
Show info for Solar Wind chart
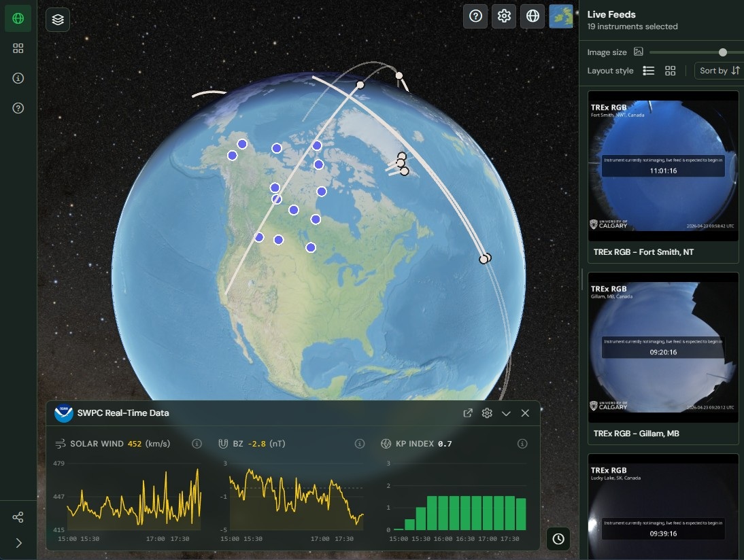[x=197, y=443]
